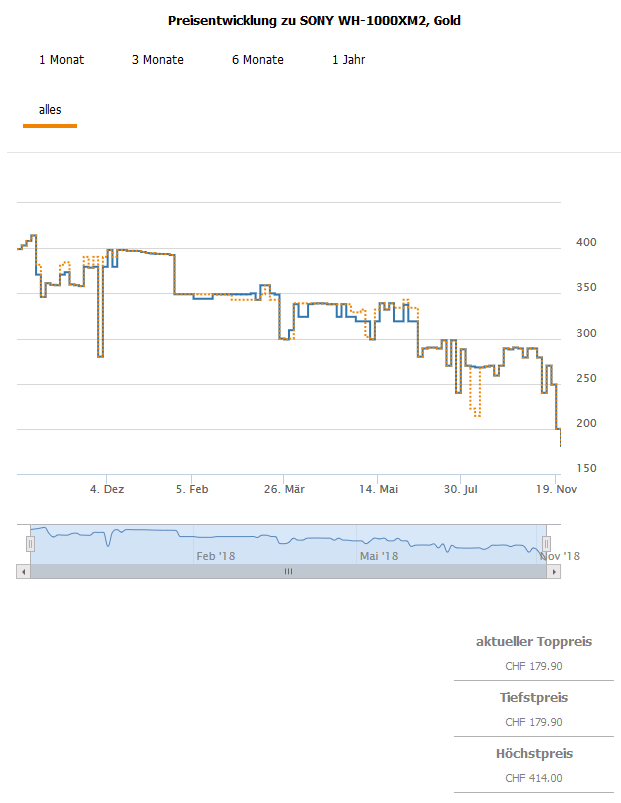Click the aktueller Toppreis heading
This screenshot has height=803, width=621.
point(534,641)
